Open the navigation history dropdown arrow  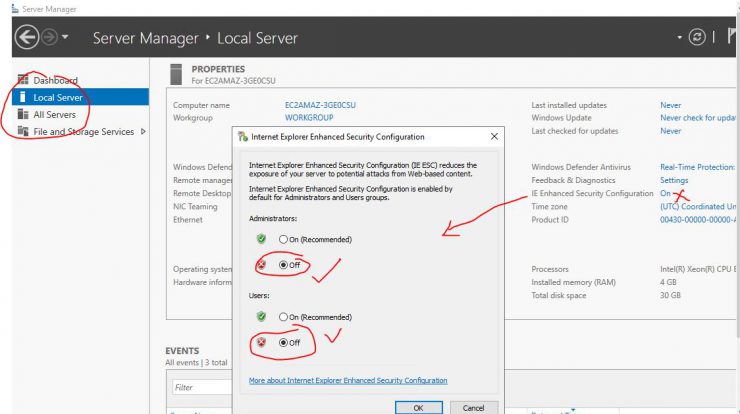tap(65, 37)
